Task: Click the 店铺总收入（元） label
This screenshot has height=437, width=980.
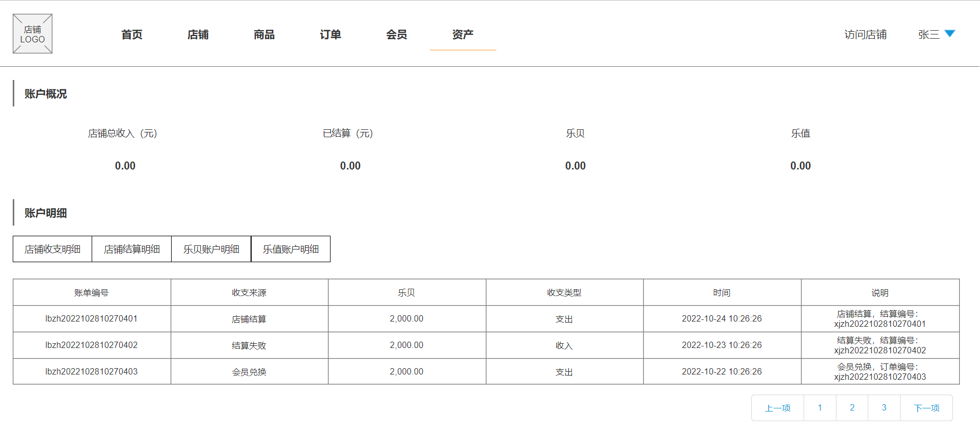Action: 123,133
